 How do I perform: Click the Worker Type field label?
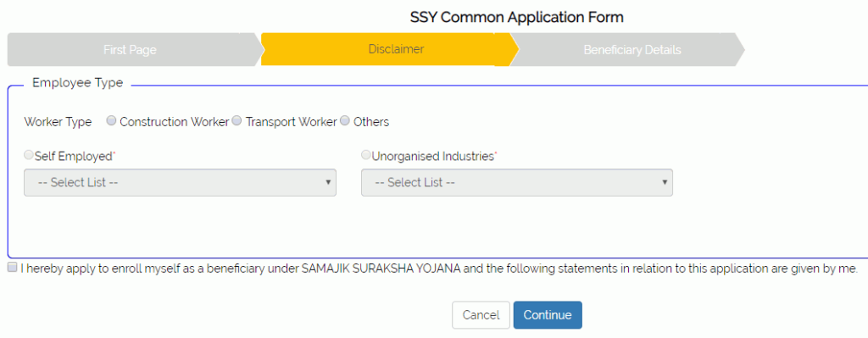pyautogui.click(x=58, y=122)
